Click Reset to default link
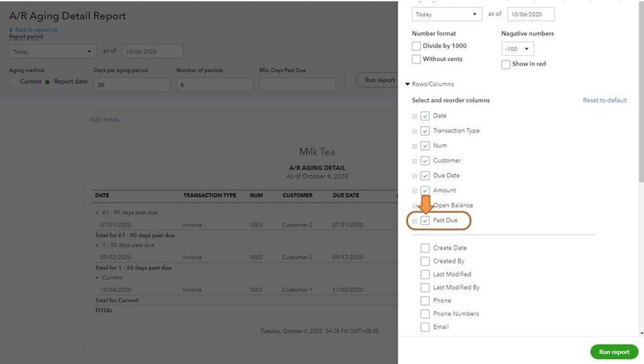 (605, 100)
